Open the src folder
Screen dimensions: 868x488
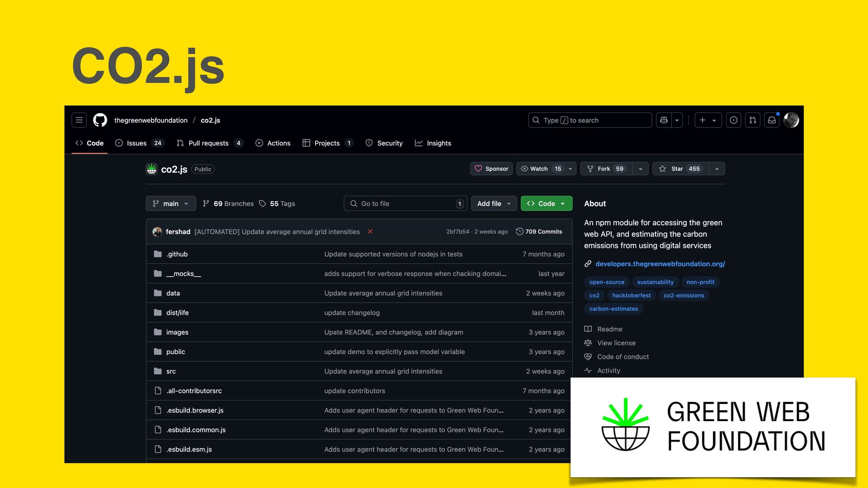click(171, 371)
